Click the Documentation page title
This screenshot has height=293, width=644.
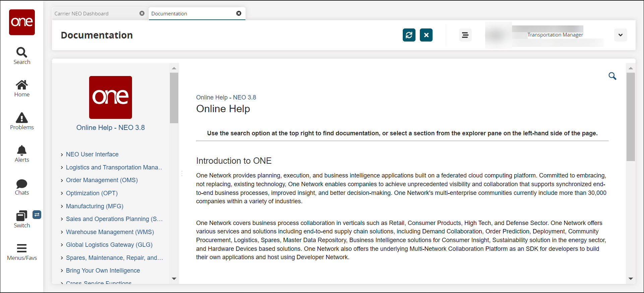coord(97,35)
